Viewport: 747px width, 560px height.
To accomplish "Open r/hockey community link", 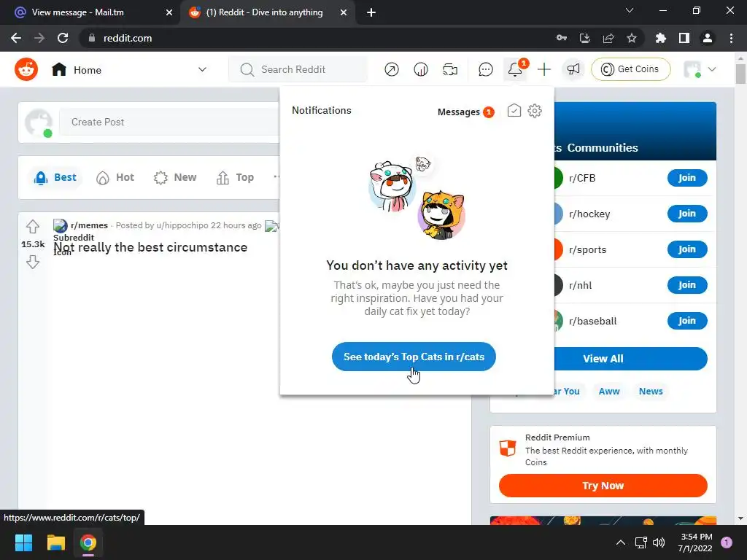I will [x=589, y=214].
